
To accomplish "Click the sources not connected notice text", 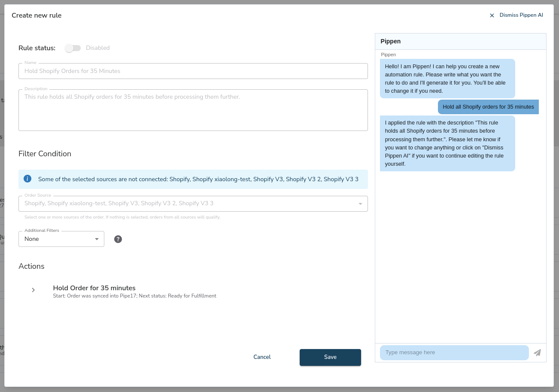I will point(198,179).
